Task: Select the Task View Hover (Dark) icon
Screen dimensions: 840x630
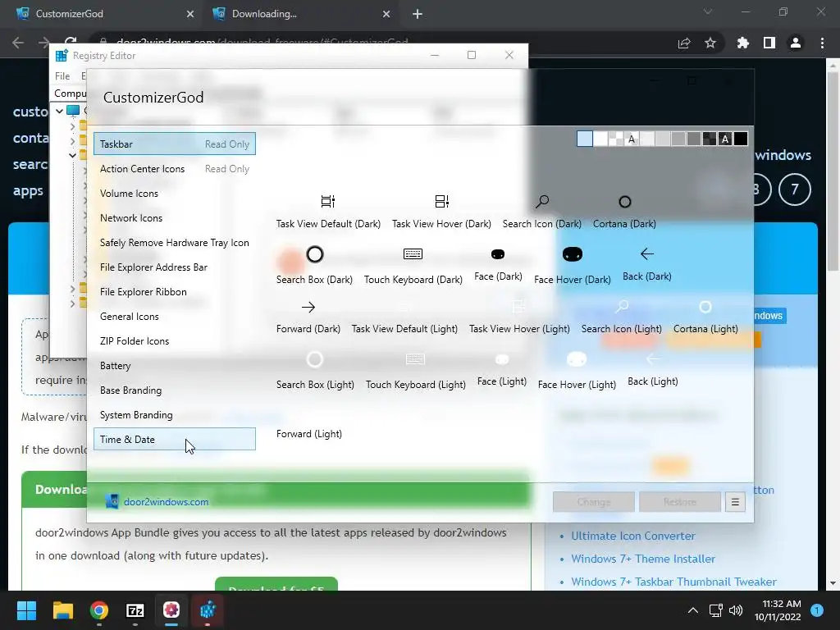Action: 441,202
